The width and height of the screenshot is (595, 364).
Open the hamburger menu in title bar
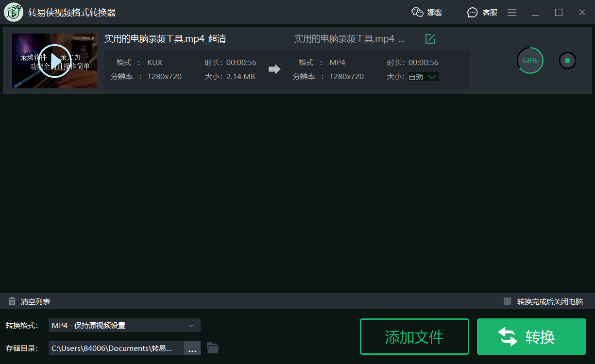(512, 12)
